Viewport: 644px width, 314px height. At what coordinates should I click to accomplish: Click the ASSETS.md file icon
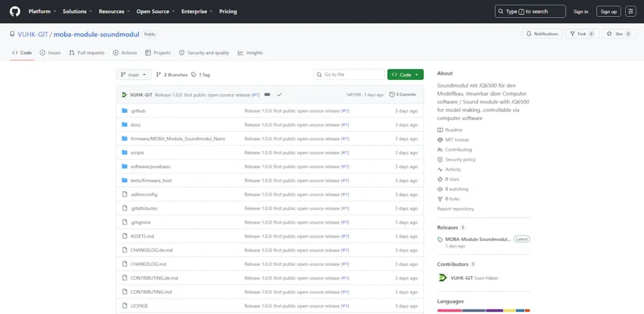point(125,236)
